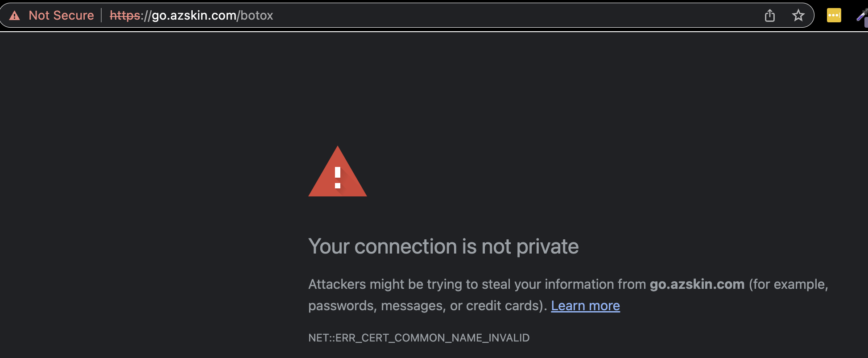This screenshot has height=358, width=868.
Task: Open the yellow password manager extension
Action: (x=834, y=15)
